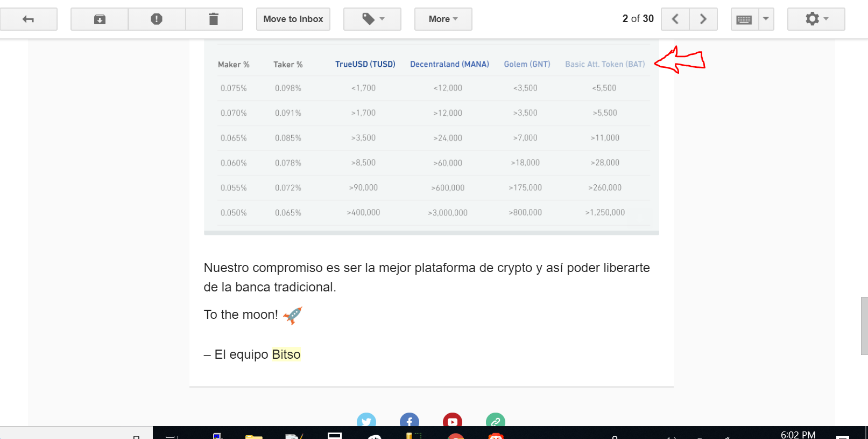Select the '0.098%' taker fee cell
Viewport: 868px width, 439px height.
pos(288,88)
